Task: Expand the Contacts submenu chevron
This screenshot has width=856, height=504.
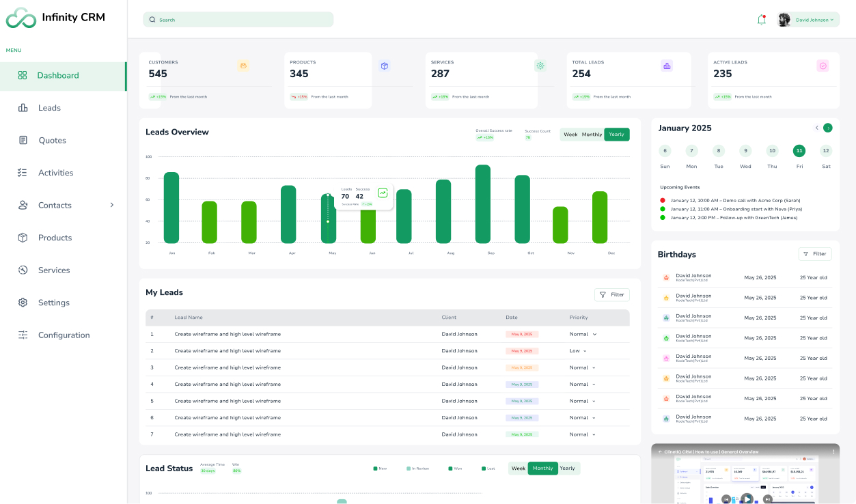Action: (x=112, y=205)
